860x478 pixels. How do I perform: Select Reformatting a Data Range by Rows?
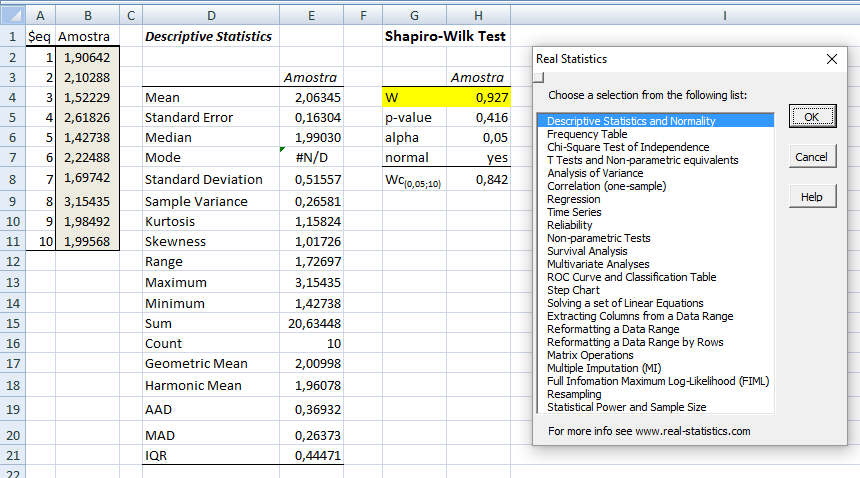pos(655,343)
